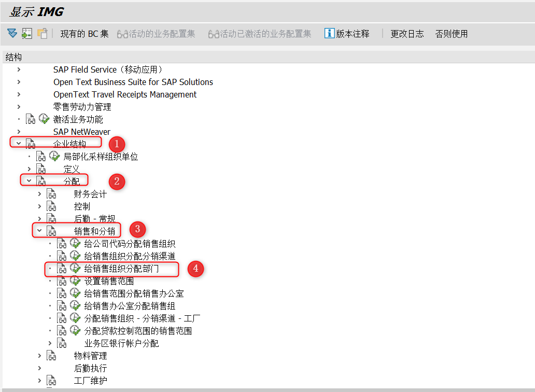
Task: Collapse the 销售和分销 node
Action: tap(39, 231)
